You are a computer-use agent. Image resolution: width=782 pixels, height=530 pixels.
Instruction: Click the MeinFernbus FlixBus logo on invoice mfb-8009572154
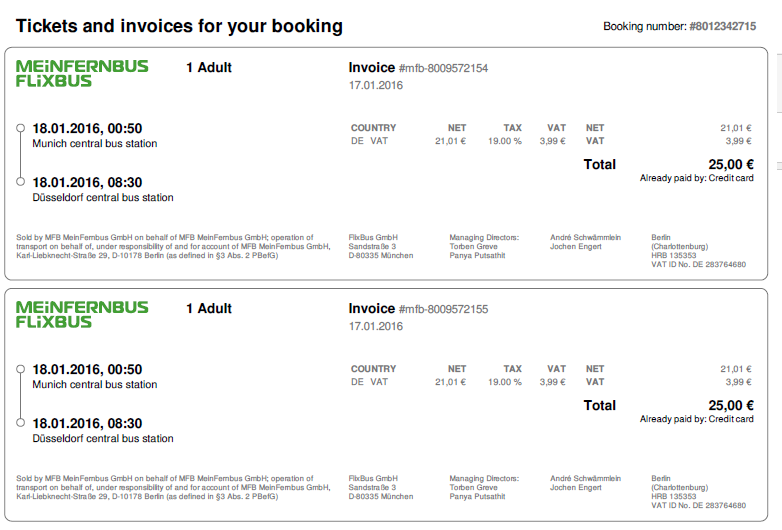82,73
